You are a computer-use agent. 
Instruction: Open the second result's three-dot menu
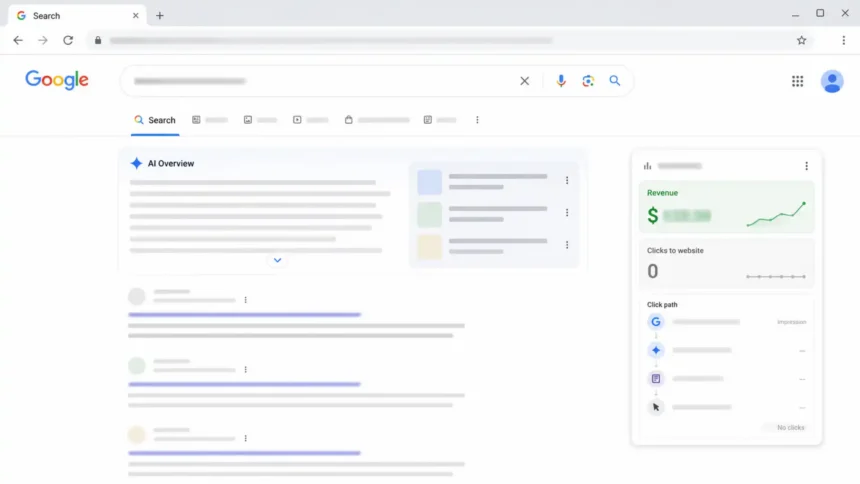click(x=246, y=369)
